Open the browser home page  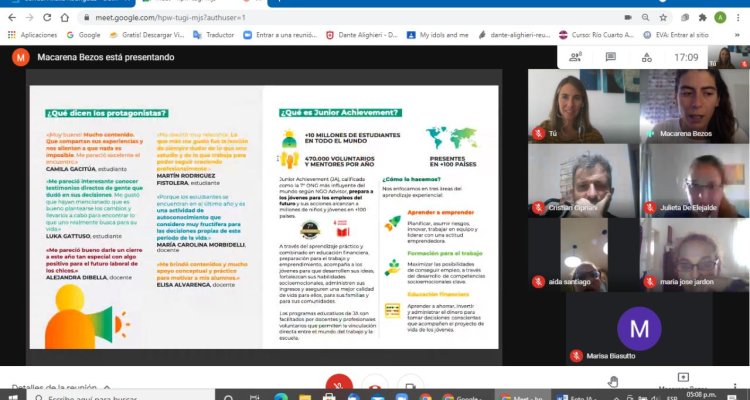click(65, 18)
